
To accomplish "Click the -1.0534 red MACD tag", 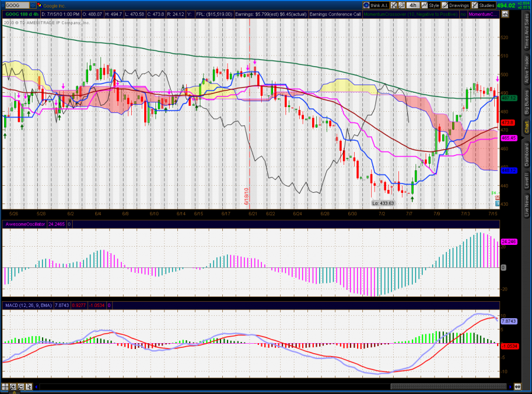I will [x=510, y=346].
